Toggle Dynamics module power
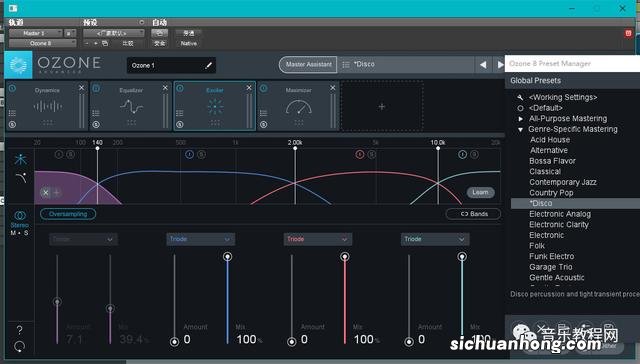The width and height of the screenshot is (640, 364). click(12, 88)
